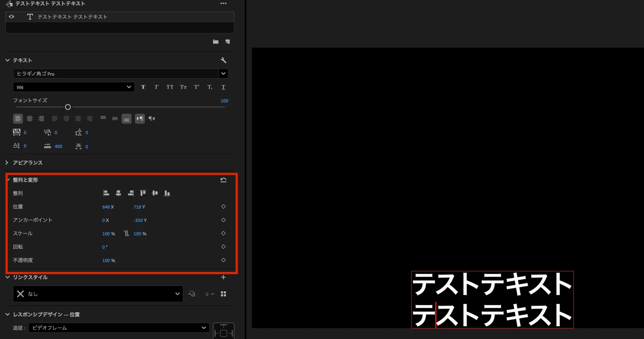The image size is (644, 339).
Task: Click the kerning (V/A) icon
Action: 47,132
